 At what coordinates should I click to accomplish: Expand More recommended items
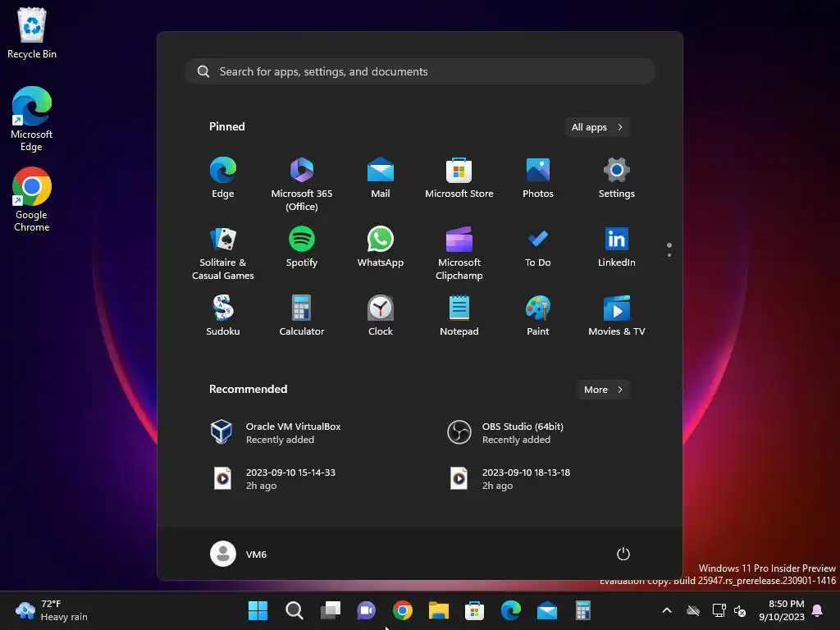tap(603, 390)
